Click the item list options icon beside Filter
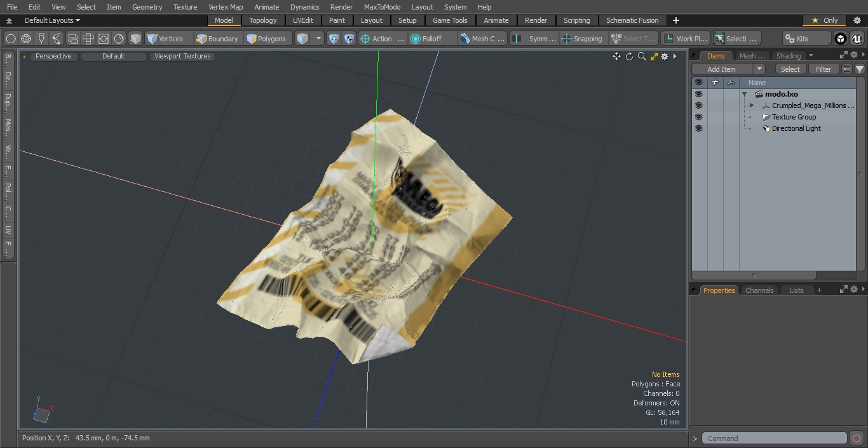Image resolution: width=868 pixels, height=448 pixels. tap(846, 69)
